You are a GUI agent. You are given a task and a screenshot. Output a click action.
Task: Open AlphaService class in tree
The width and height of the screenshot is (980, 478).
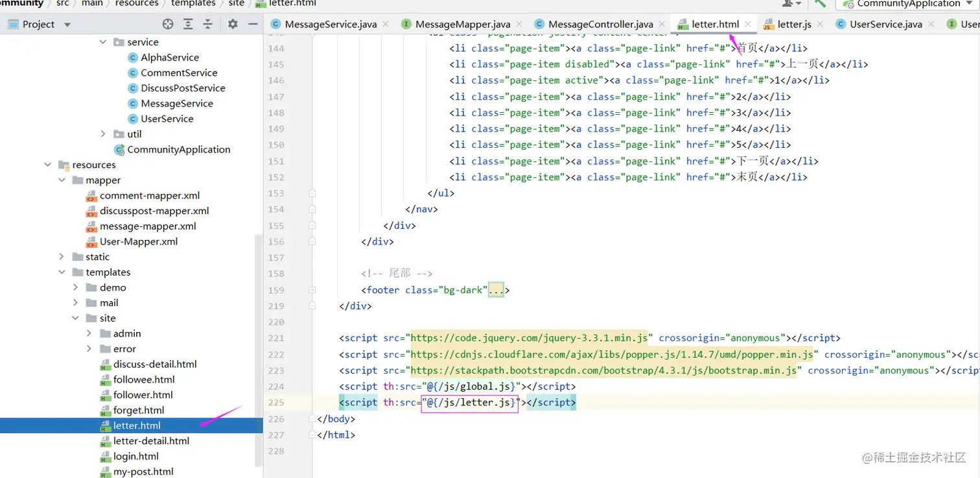point(170,57)
